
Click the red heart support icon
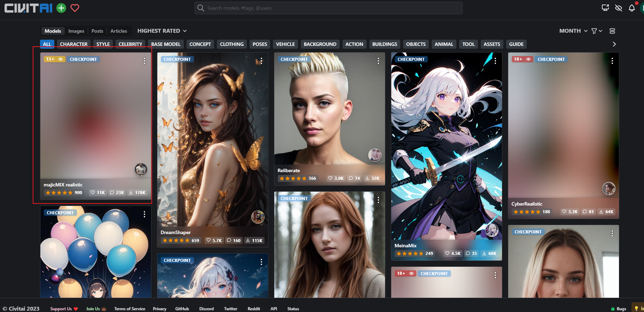[75, 8]
